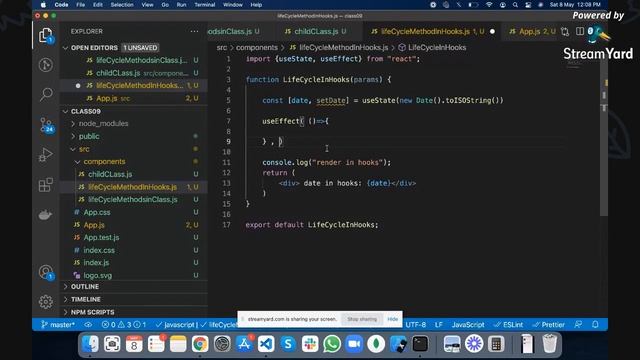Click LifeCycleInHooks symbol in breadcrumb
The image size is (640, 360).
coord(437,48)
